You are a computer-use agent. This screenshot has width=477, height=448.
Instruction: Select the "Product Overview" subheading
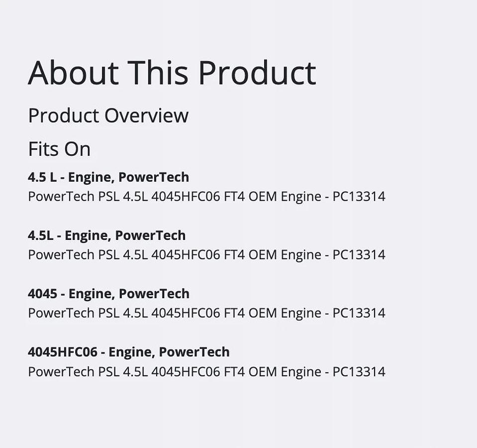point(108,115)
